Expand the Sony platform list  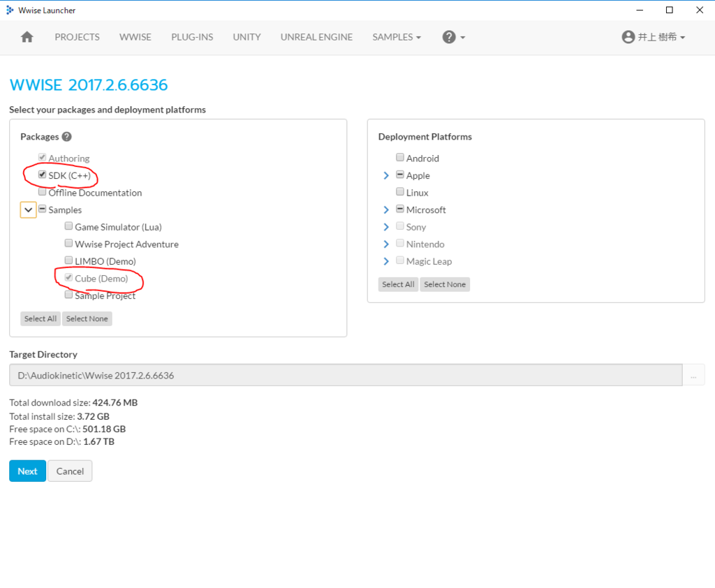point(386,227)
